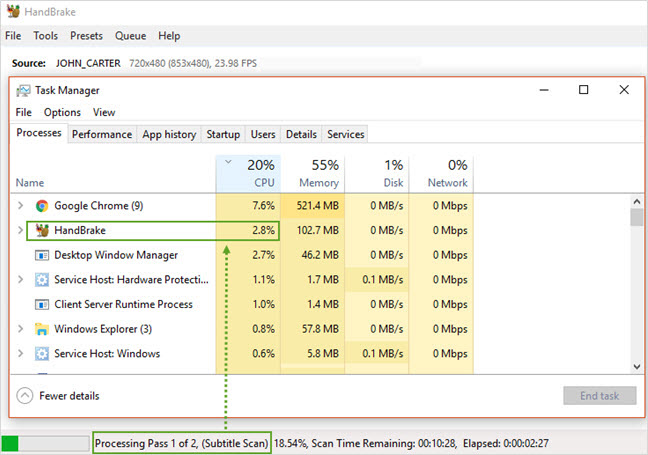Maximize the Task Manager window
Image resolution: width=648 pixels, height=455 pixels.
583,90
